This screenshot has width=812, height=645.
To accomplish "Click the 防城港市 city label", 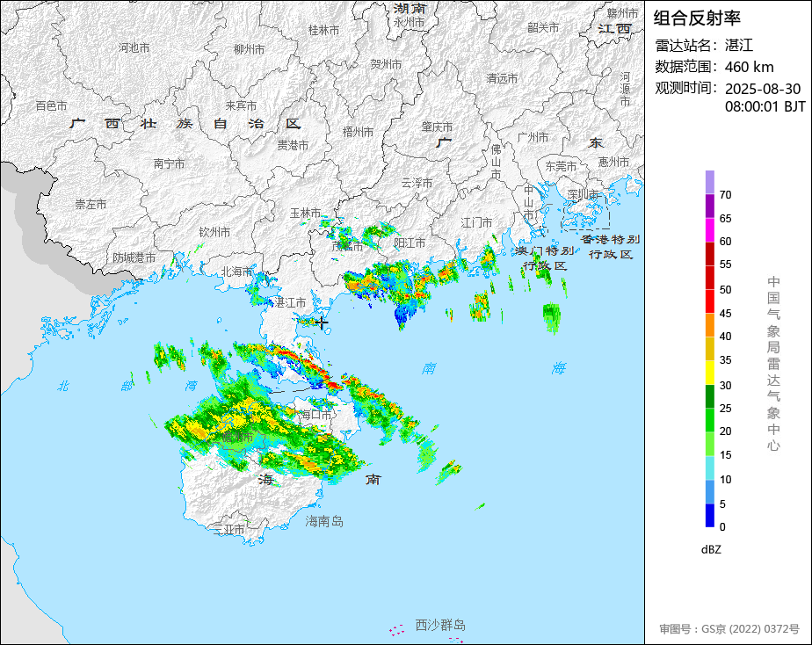I will click(134, 257).
